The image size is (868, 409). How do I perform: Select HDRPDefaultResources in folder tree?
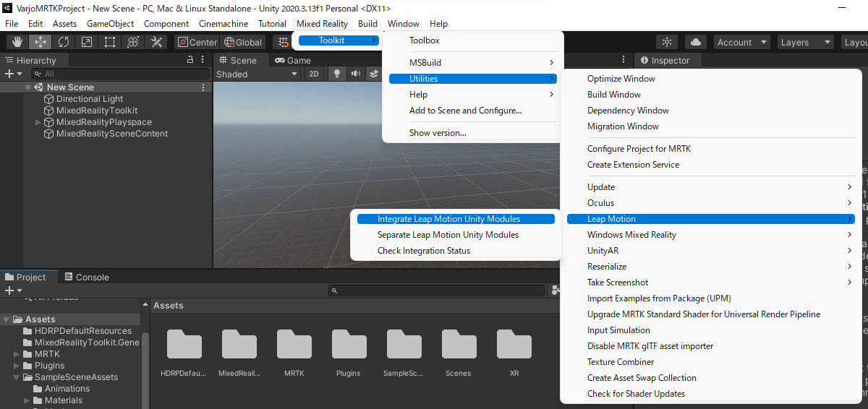(77, 331)
